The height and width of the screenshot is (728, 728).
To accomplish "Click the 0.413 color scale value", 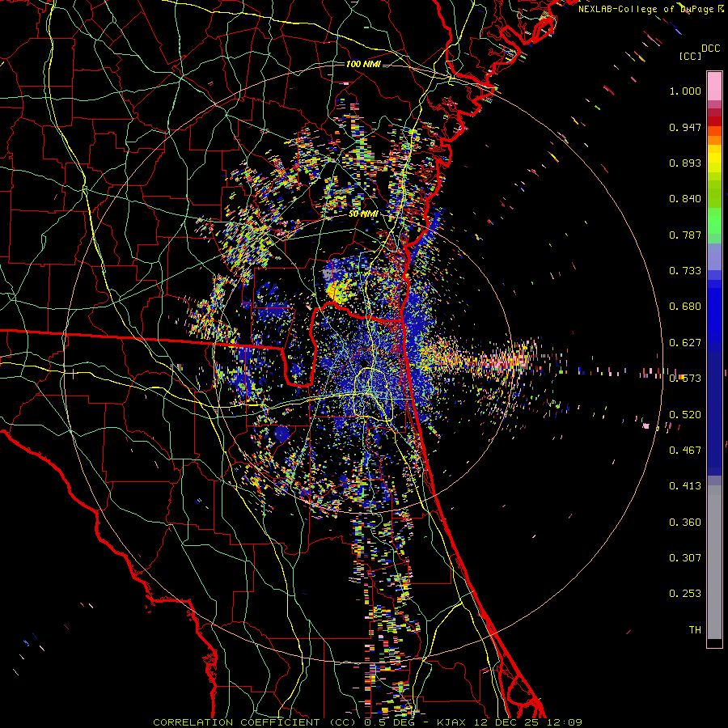I will 685,486.
